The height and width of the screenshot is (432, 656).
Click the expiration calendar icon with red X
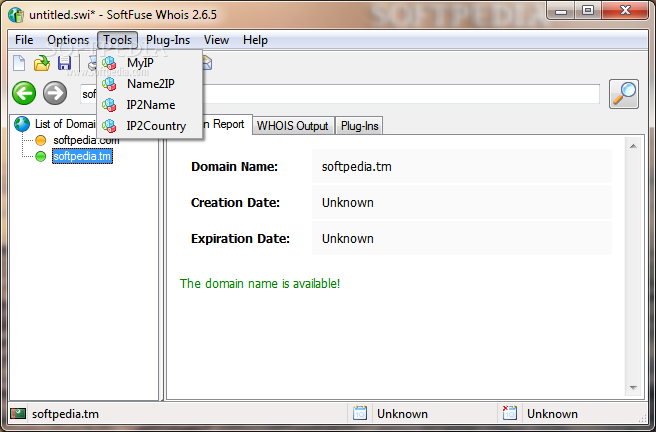pyautogui.click(x=510, y=413)
